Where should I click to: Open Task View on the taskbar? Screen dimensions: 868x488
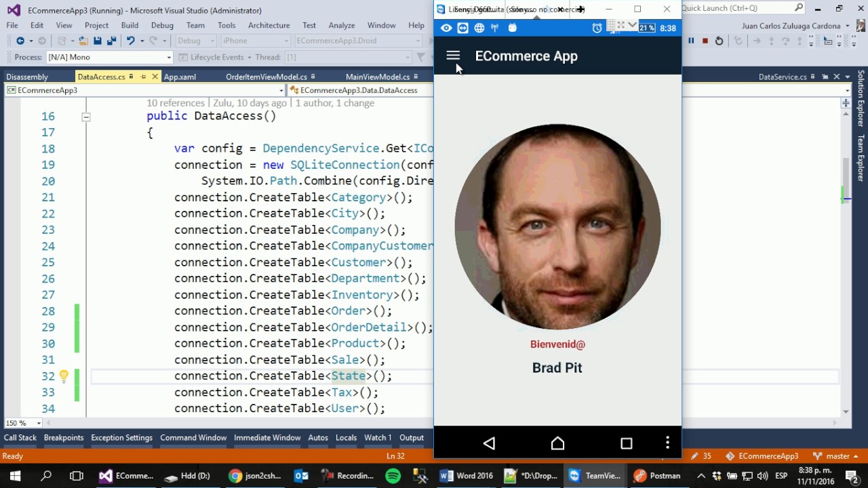77,476
